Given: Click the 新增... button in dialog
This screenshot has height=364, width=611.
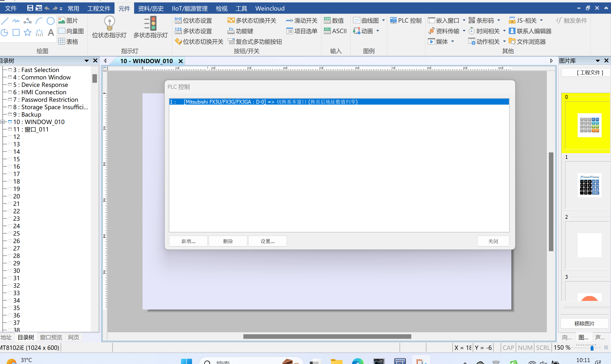Looking at the screenshot, I should 188,241.
